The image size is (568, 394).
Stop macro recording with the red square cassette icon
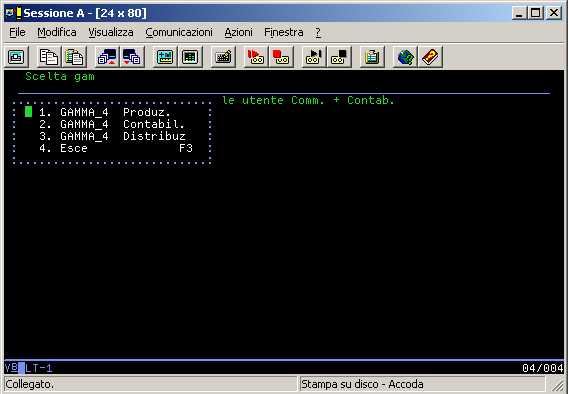281,57
